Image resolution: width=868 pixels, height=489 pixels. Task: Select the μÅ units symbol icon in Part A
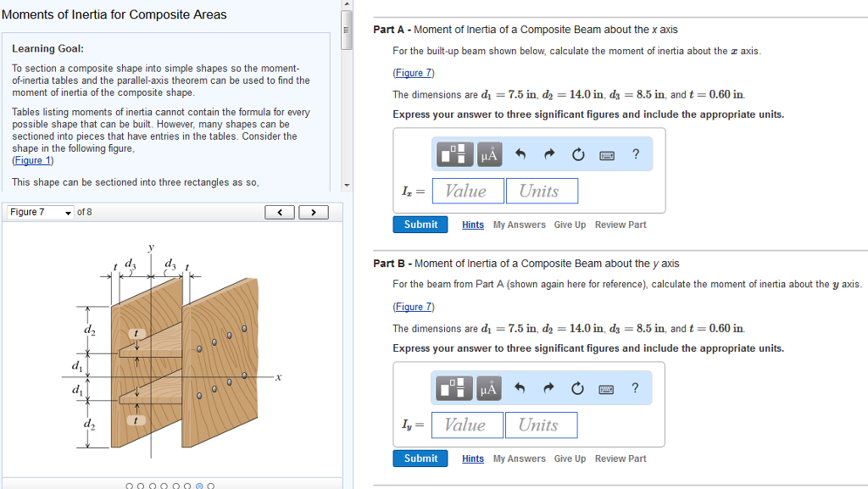coord(490,154)
